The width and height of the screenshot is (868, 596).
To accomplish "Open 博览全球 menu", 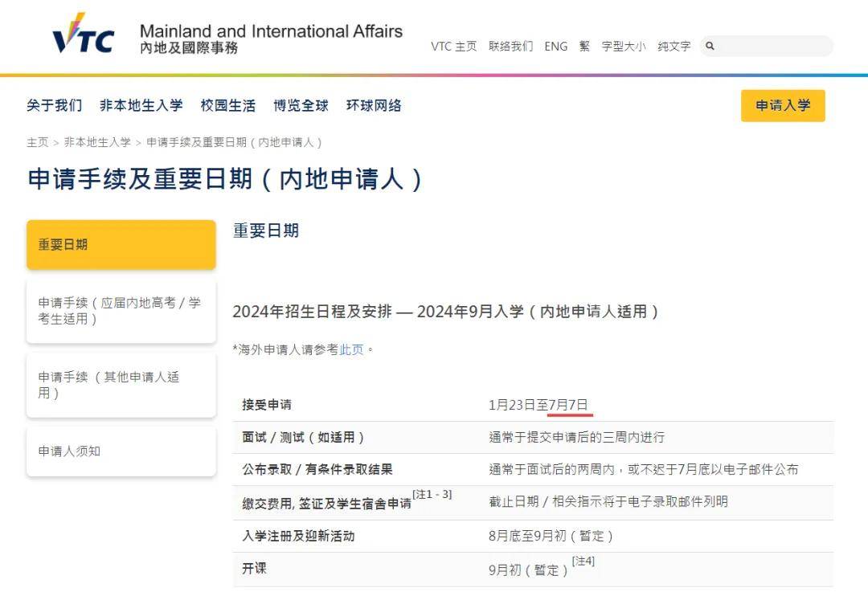I will [300, 105].
